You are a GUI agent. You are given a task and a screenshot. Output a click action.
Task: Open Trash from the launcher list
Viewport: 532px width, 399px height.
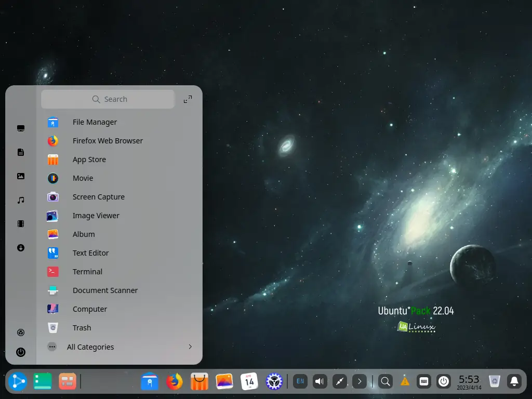click(x=119, y=328)
